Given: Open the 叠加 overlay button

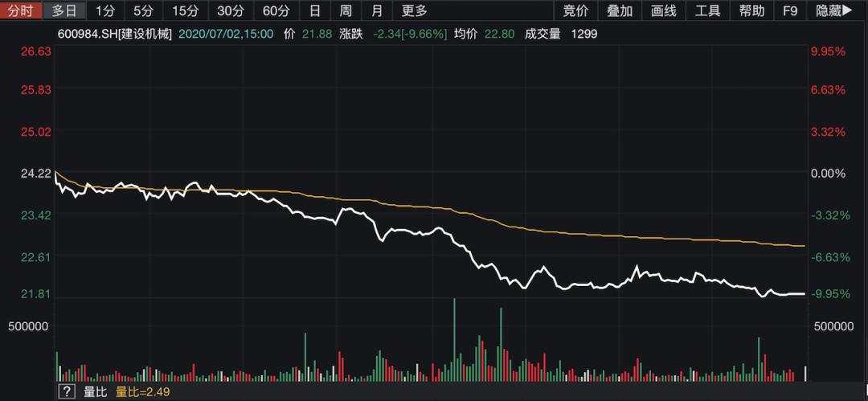Looking at the screenshot, I should 620,10.
